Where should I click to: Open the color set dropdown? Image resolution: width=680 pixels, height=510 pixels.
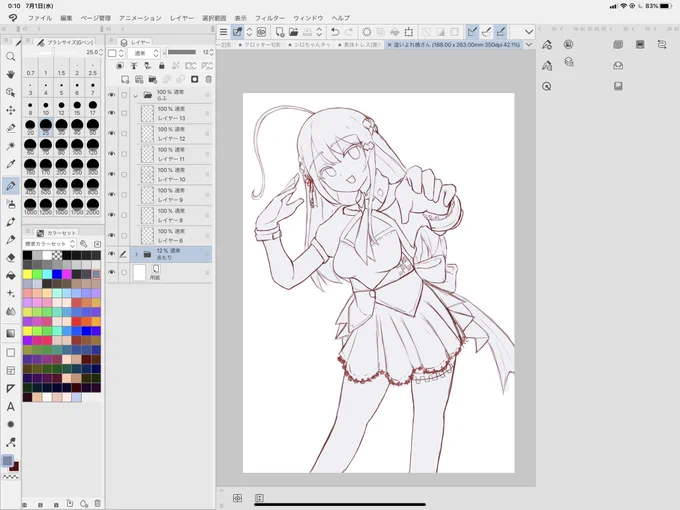pos(49,244)
